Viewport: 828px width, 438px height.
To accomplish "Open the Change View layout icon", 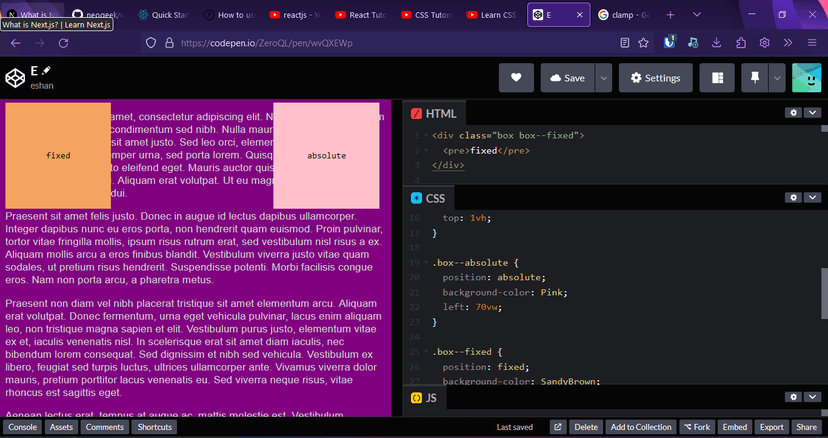I will pyautogui.click(x=716, y=78).
